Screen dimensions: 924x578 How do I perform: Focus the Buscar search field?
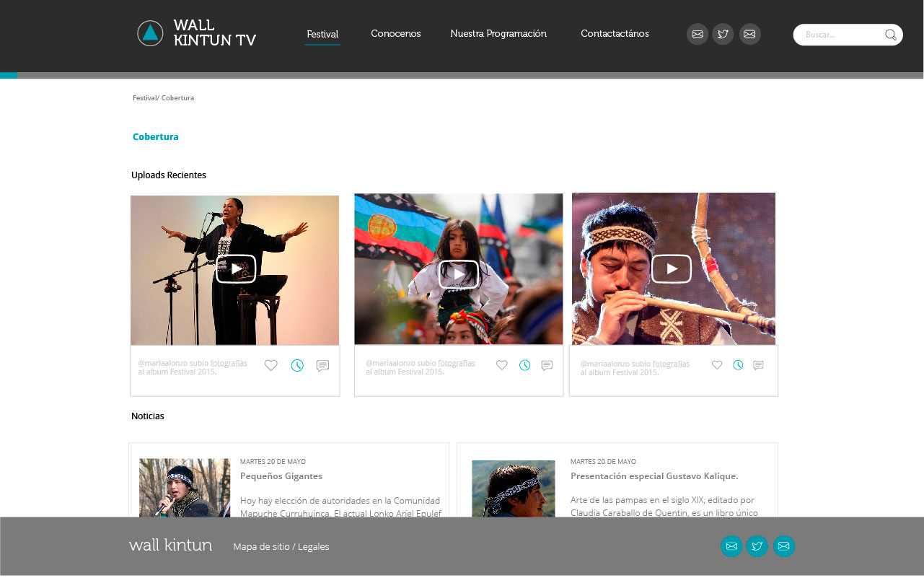click(840, 35)
